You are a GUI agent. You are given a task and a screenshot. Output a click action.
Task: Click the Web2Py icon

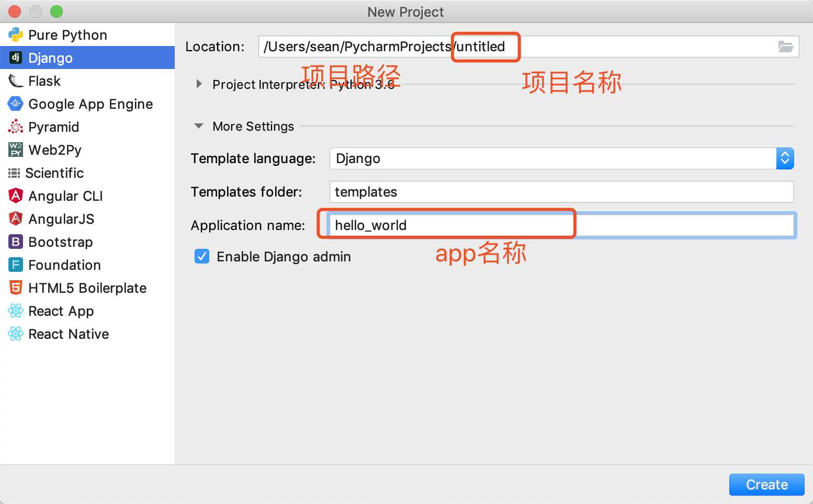click(16, 150)
